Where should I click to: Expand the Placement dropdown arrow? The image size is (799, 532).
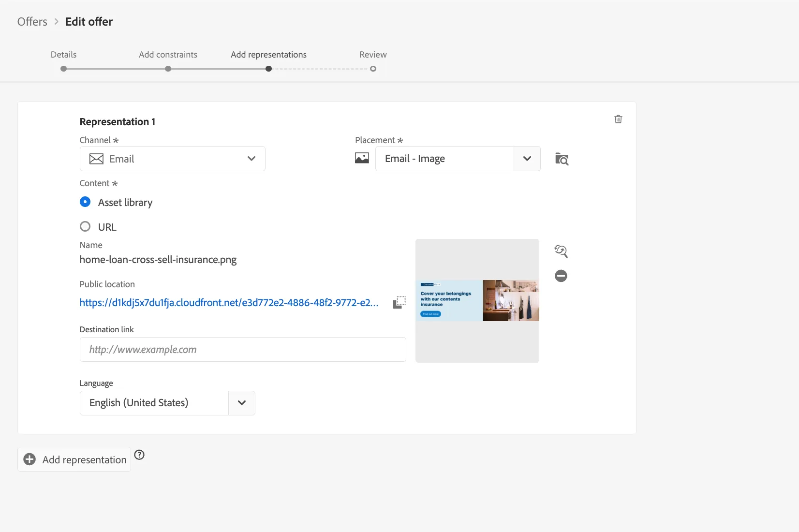tap(527, 159)
